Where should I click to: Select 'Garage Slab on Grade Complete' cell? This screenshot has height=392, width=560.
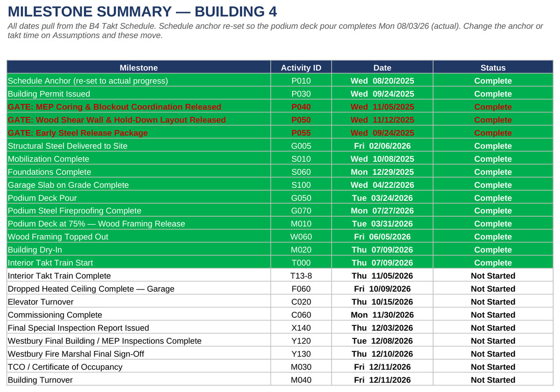(139, 185)
